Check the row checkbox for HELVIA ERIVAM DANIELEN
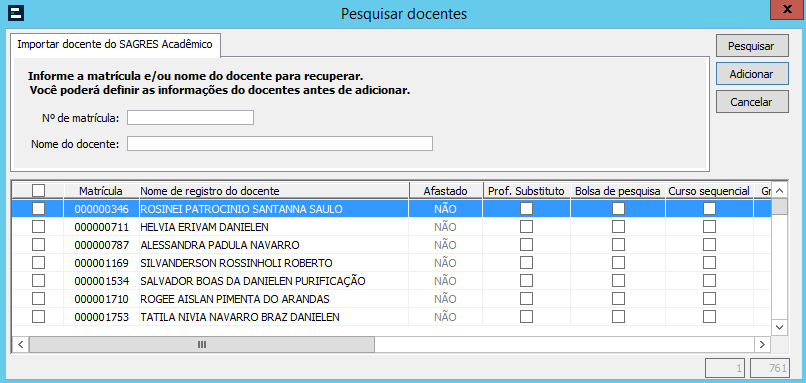 click(x=39, y=227)
